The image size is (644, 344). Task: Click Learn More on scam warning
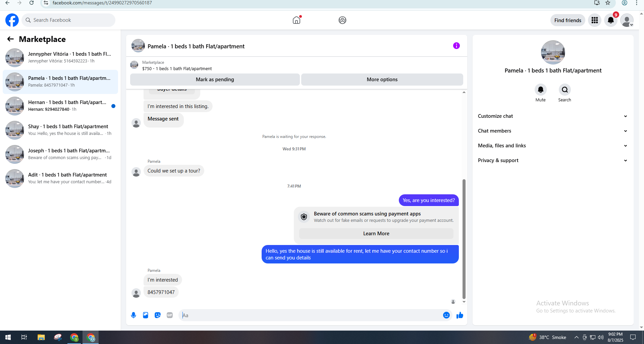tap(376, 234)
